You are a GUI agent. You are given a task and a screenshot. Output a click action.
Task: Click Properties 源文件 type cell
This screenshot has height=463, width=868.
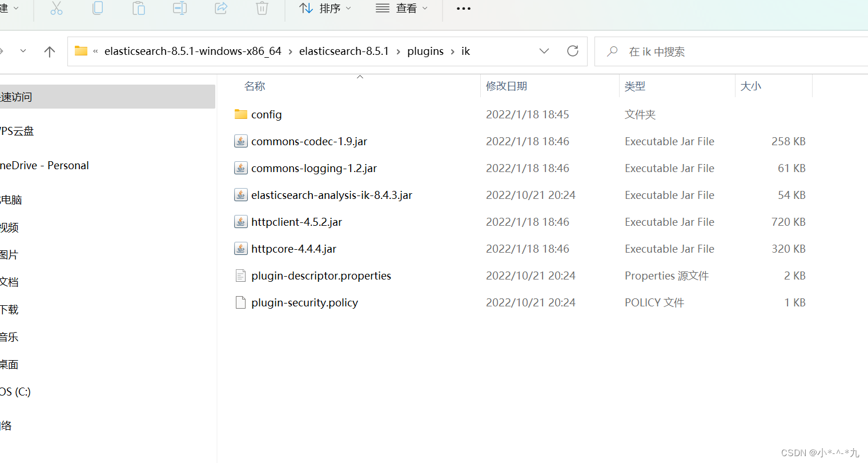click(666, 276)
